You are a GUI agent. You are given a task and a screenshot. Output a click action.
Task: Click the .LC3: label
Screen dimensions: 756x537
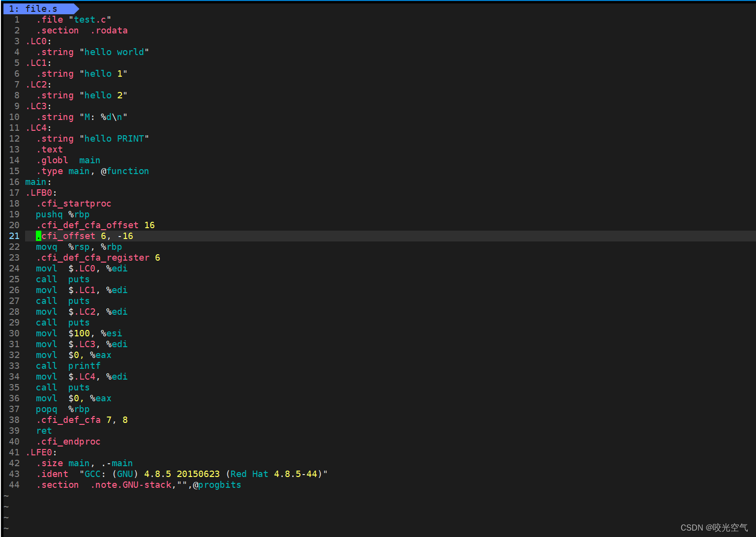[38, 106]
